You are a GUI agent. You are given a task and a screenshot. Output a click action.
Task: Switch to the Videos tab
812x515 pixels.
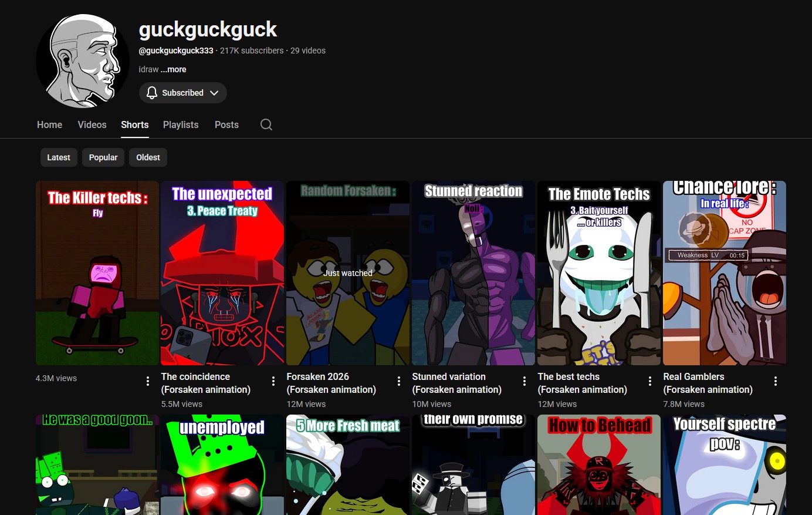click(x=92, y=124)
